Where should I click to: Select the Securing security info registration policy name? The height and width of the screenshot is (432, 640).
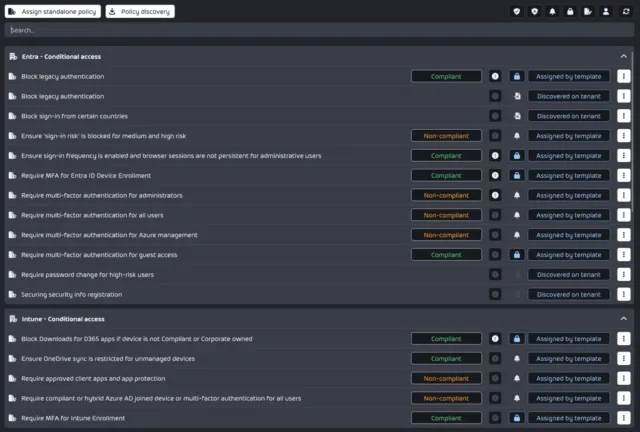71,295
